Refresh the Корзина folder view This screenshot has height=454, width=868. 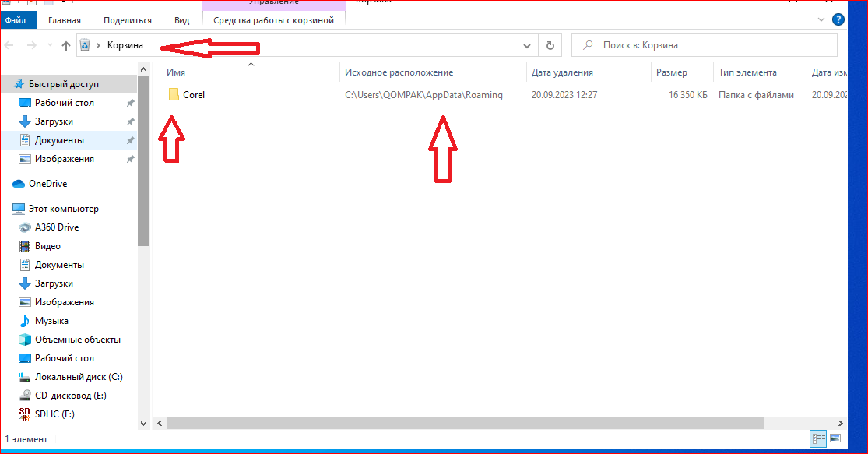[550, 45]
